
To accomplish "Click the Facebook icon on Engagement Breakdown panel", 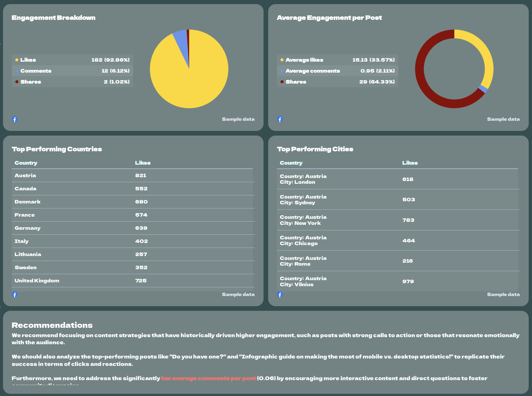I will click(15, 119).
